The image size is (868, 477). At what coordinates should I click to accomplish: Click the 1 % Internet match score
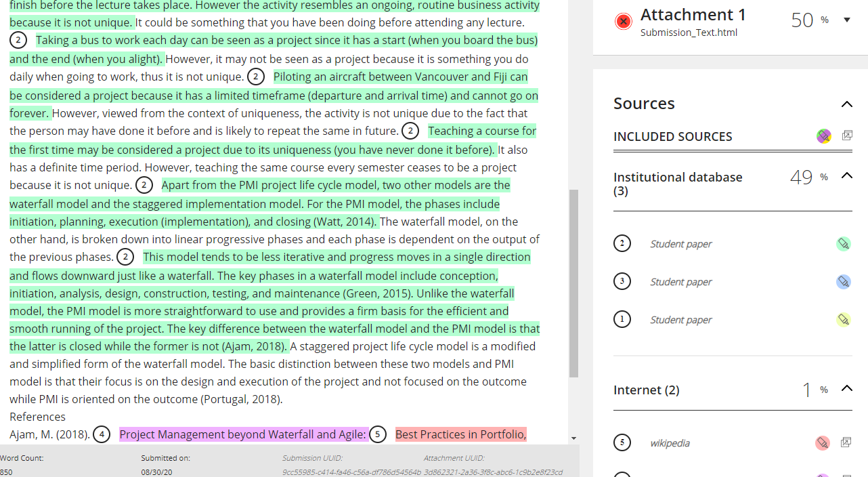(815, 390)
